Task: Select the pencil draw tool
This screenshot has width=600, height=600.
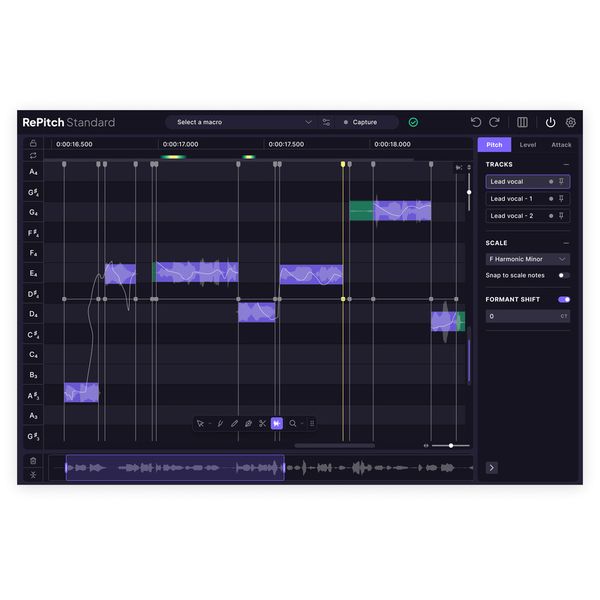Action: pyautogui.click(x=234, y=423)
